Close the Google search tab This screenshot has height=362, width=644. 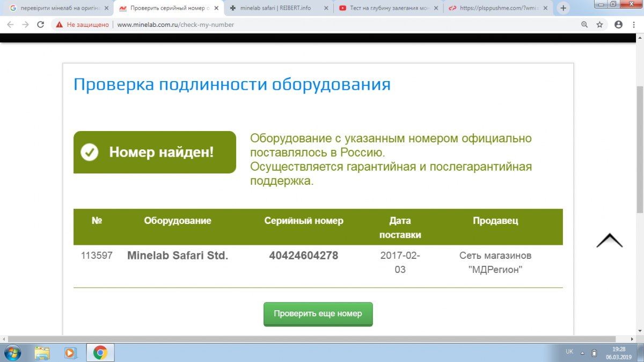click(106, 8)
